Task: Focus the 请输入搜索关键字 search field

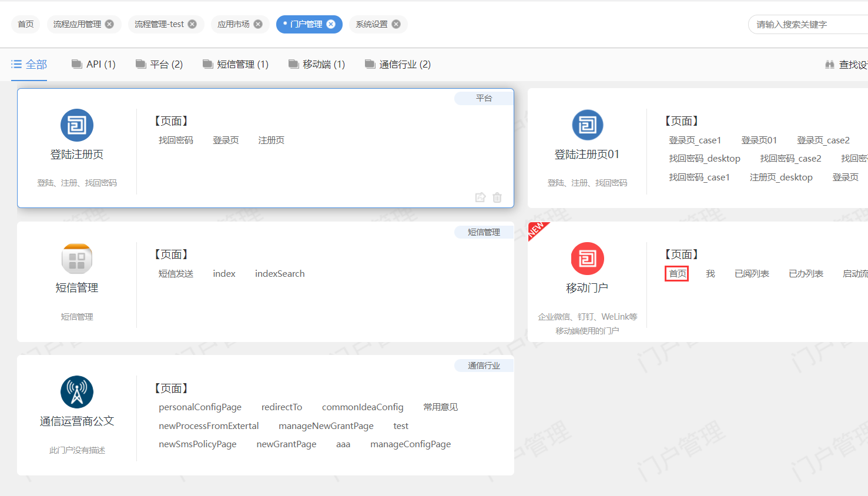Action: click(x=808, y=24)
